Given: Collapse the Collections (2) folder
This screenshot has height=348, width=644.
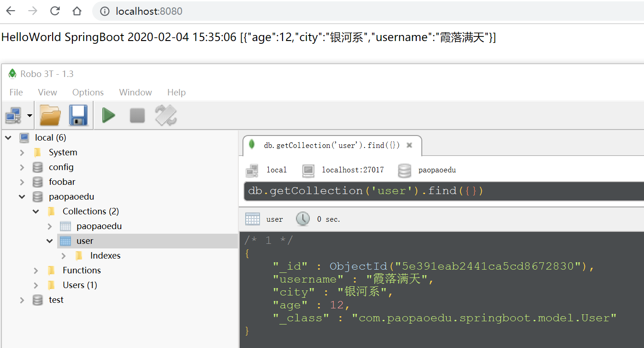Looking at the screenshot, I should pyautogui.click(x=35, y=211).
